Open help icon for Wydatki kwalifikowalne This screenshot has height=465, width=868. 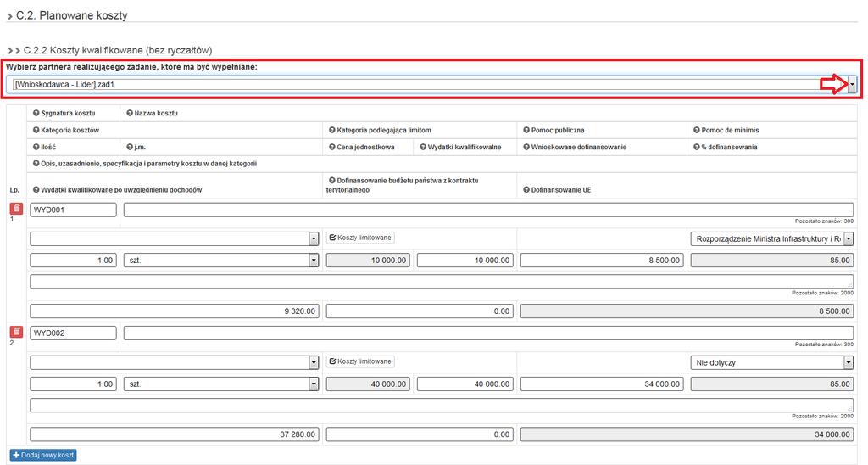423,148
